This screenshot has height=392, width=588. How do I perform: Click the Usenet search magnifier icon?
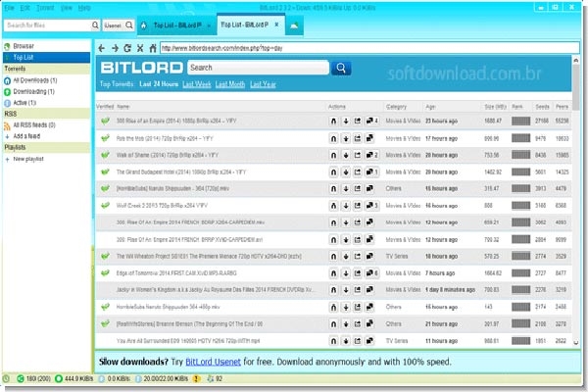pyautogui.click(x=129, y=25)
